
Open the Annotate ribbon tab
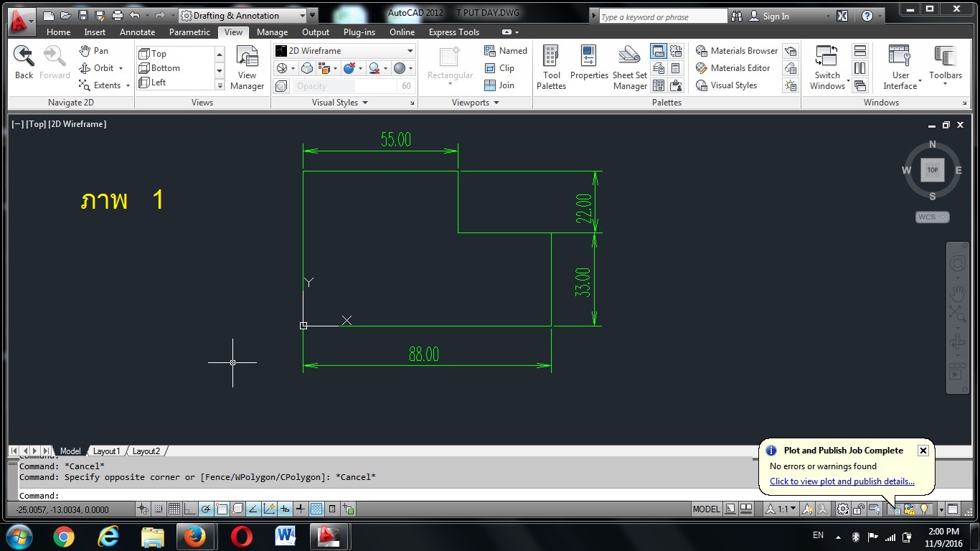[137, 32]
